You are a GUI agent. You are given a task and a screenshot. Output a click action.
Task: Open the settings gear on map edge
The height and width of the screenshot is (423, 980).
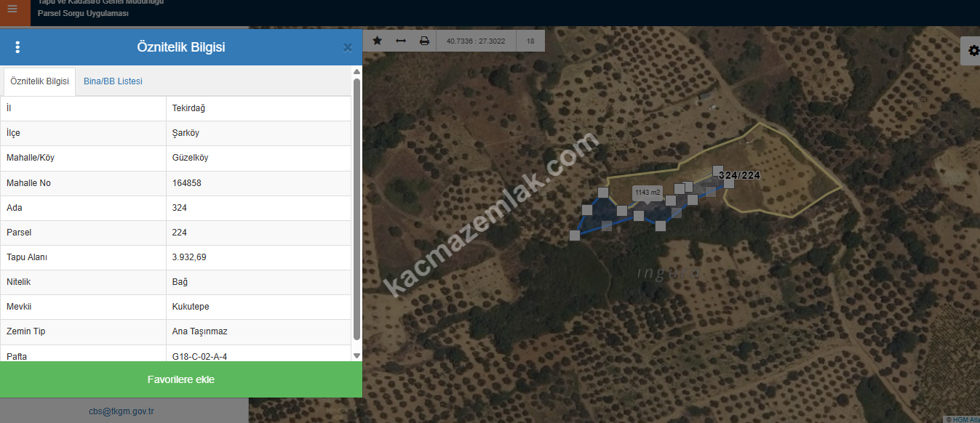(973, 51)
